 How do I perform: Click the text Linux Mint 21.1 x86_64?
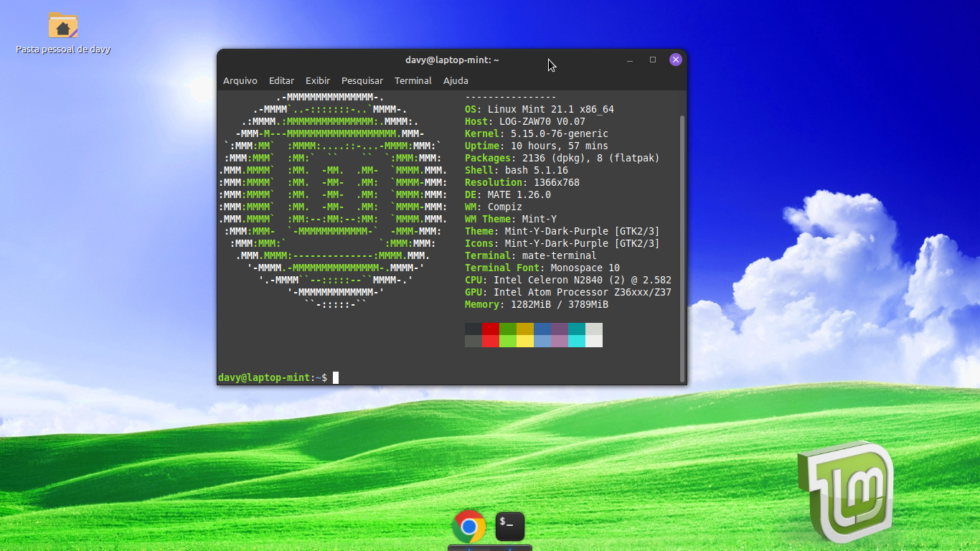pos(551,110)
